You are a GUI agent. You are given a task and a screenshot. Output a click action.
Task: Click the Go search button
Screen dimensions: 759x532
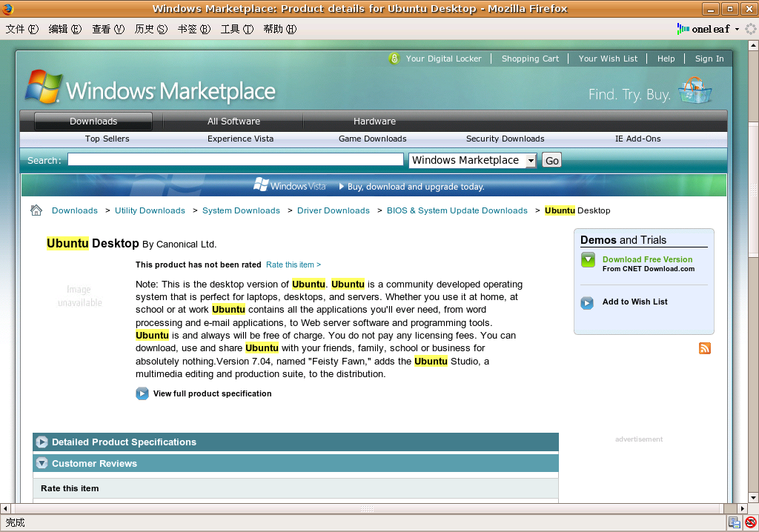tap(551, 160)
